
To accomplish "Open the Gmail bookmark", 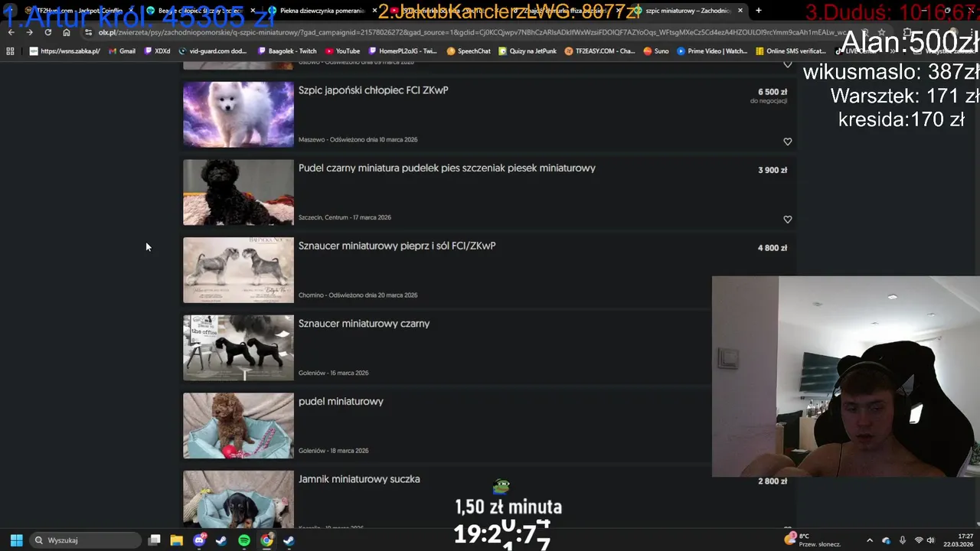I will 122,51.
